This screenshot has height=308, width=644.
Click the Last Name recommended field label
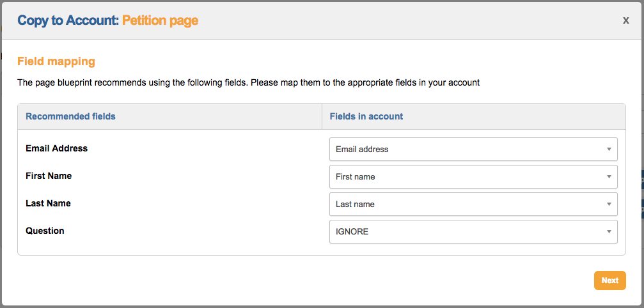click(48, 203)
